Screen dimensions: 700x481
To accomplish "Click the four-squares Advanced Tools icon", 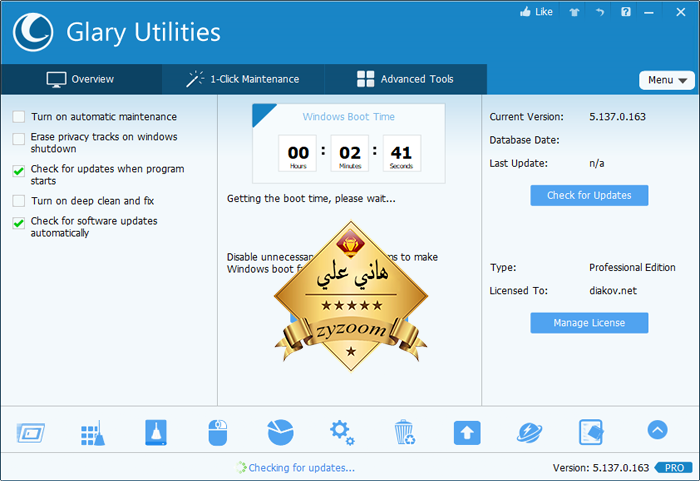I will pyautogui.click(x=366, y=79).
